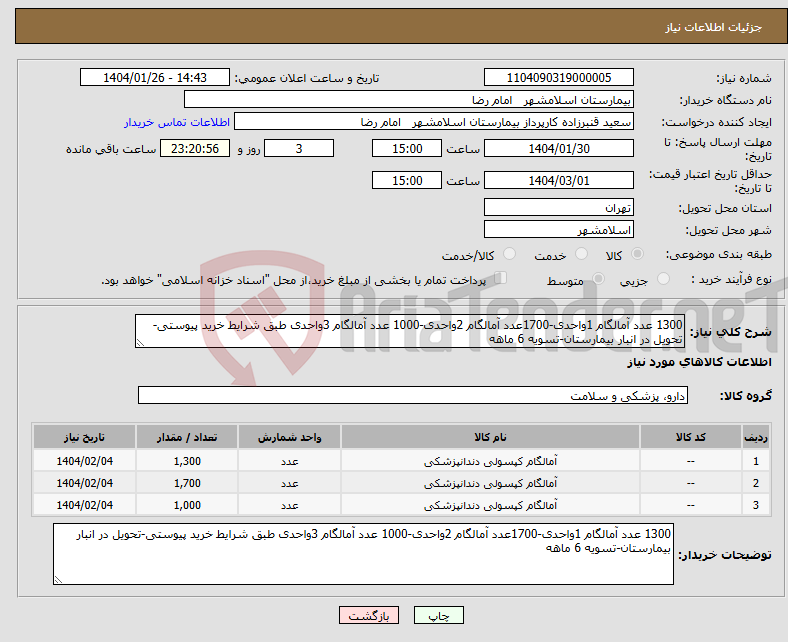Click the شماره نیاز number field

point(558,78)
